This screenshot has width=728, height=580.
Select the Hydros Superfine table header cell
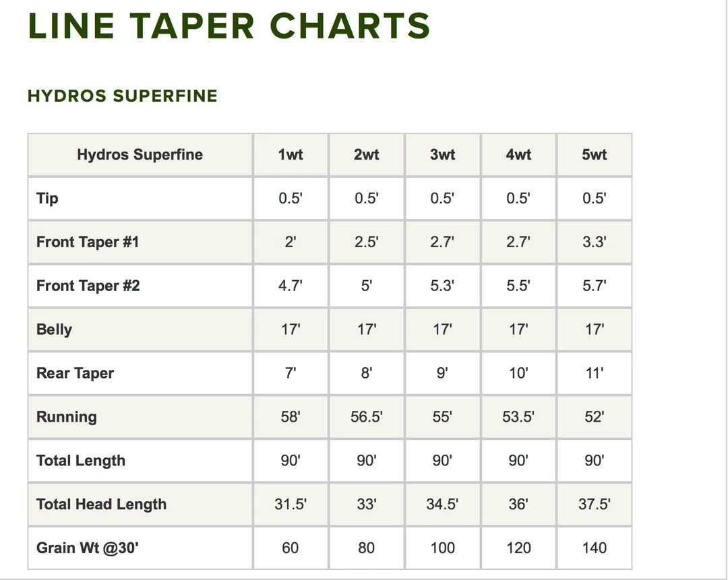[140, 155]
